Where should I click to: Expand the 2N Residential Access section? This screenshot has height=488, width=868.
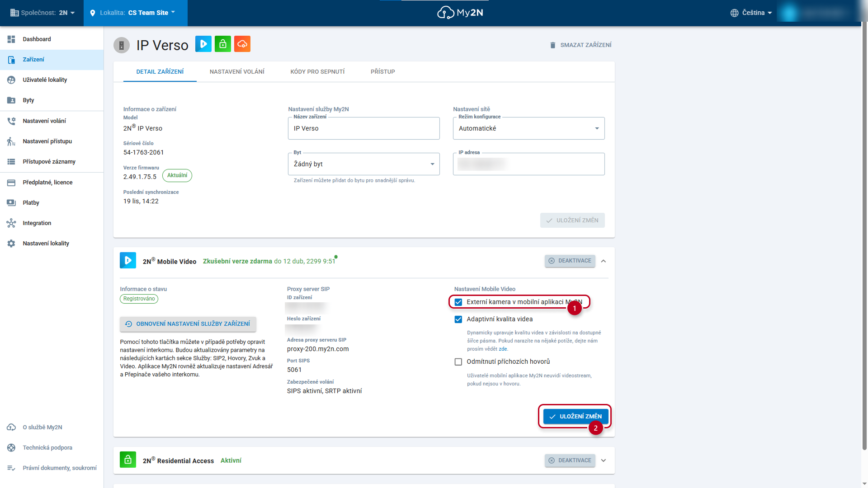(604, 461)
